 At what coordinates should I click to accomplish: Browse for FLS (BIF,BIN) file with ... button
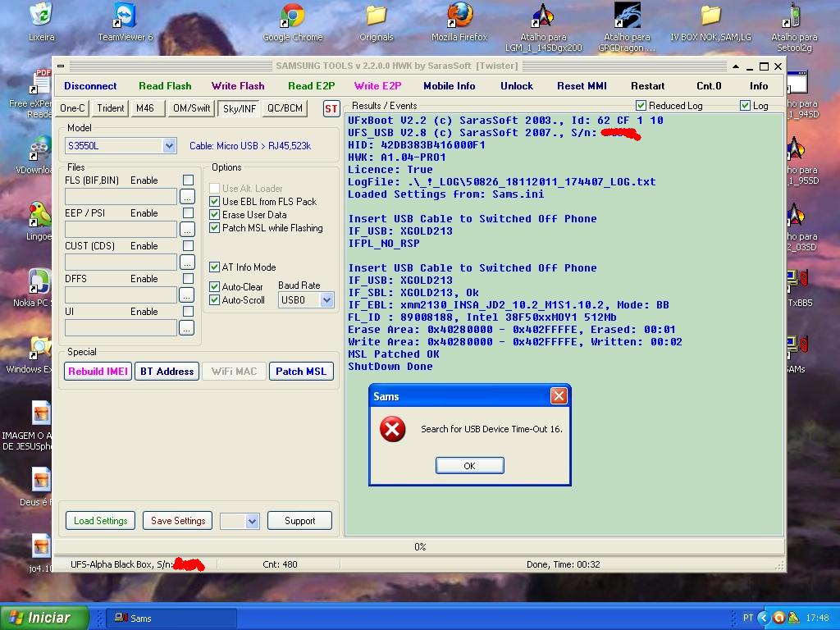coord(187,197)
